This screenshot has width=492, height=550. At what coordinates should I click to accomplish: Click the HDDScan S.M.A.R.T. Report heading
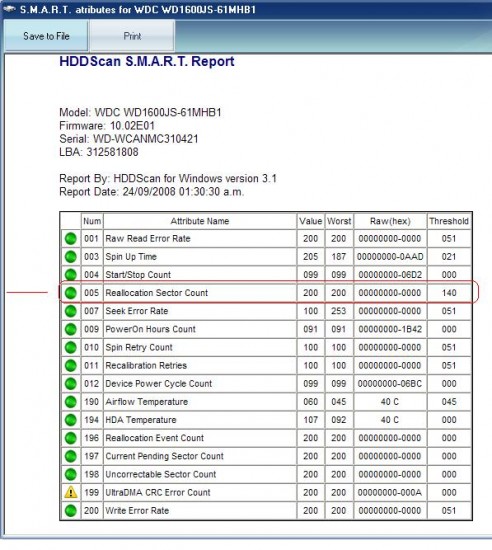147,61
